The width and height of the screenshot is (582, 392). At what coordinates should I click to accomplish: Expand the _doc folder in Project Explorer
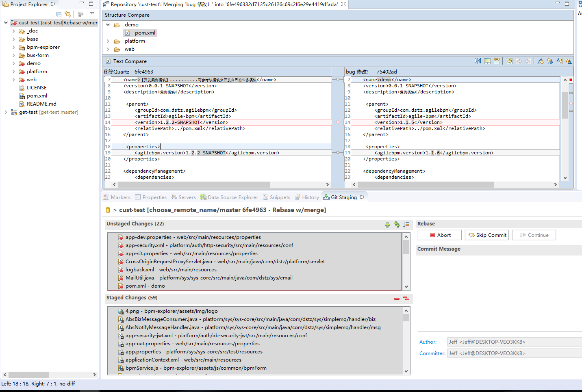point(14,31)
